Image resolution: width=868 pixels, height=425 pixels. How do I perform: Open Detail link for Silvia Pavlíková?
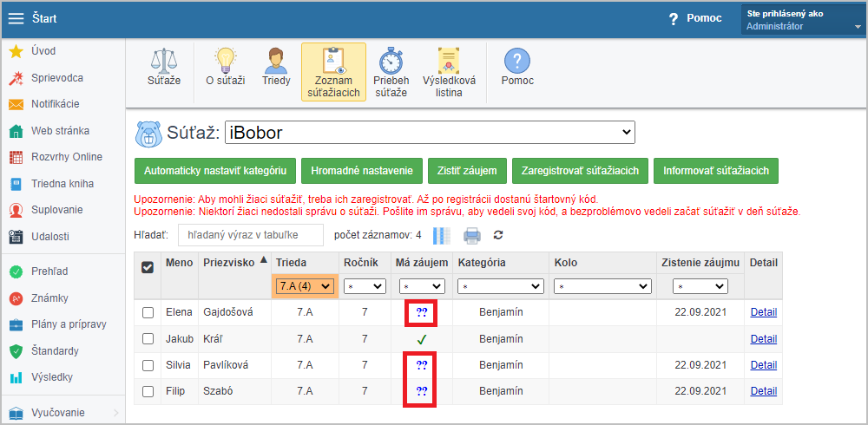pyautogui.click(x=763, y=365)
